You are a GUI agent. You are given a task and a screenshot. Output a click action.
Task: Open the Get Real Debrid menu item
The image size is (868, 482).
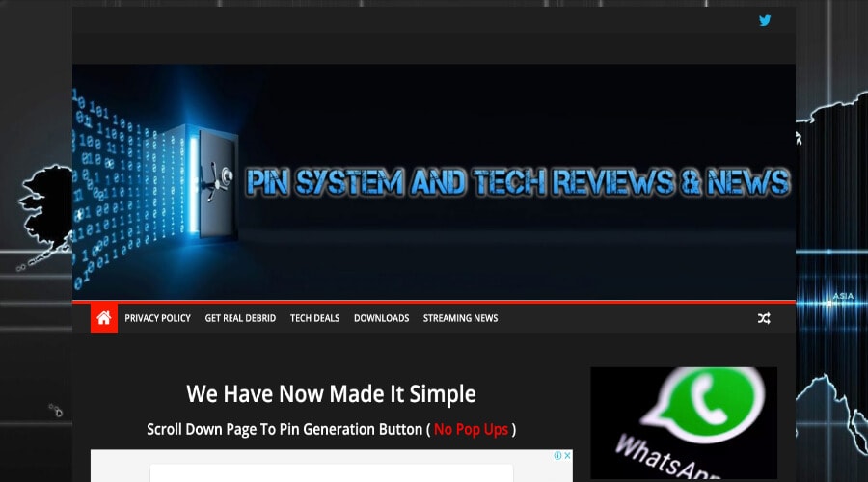tap(240, 318)
